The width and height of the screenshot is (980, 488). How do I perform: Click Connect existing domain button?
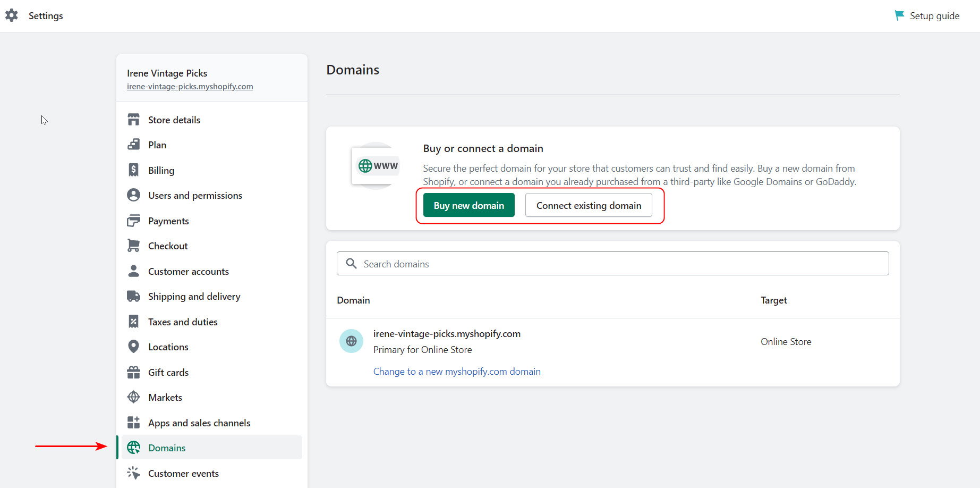(589, 205)
